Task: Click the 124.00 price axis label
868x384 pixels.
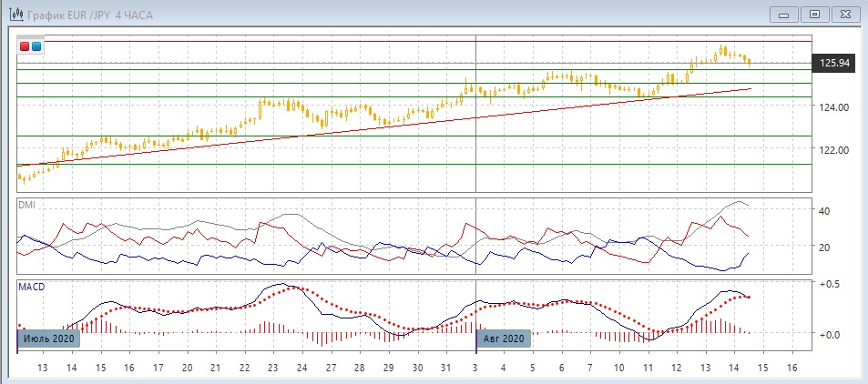Action: pos(834,107)
